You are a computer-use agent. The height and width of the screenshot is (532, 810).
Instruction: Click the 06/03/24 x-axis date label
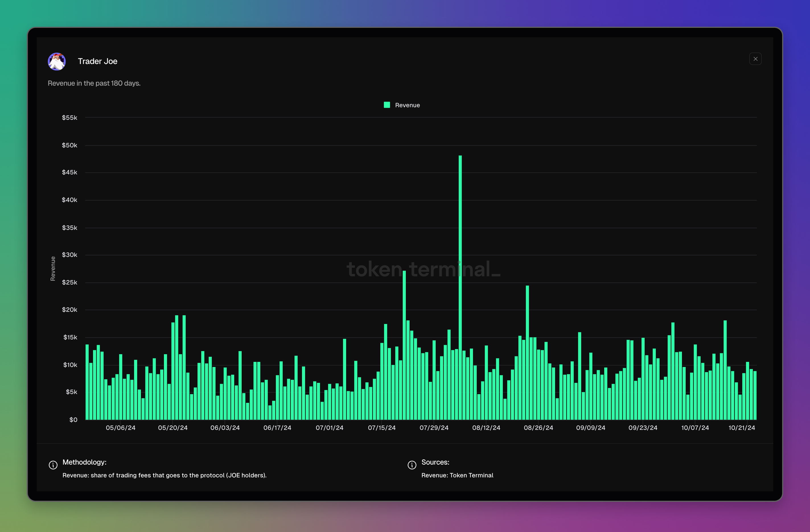(x=225, y=428)
